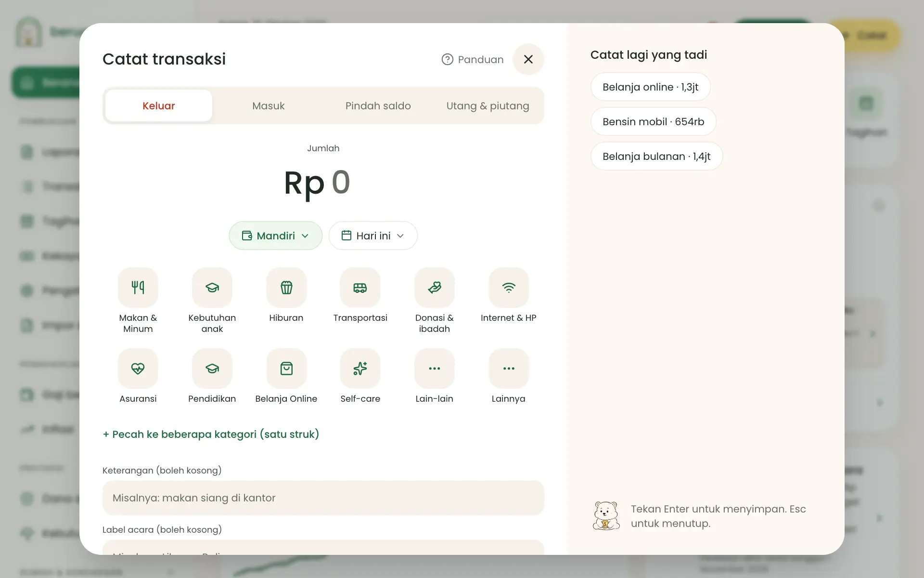Choose the Kebutuhan anak category icon
Image resolution: width=924 pixels, height=578 pixels.
point(212,288)
